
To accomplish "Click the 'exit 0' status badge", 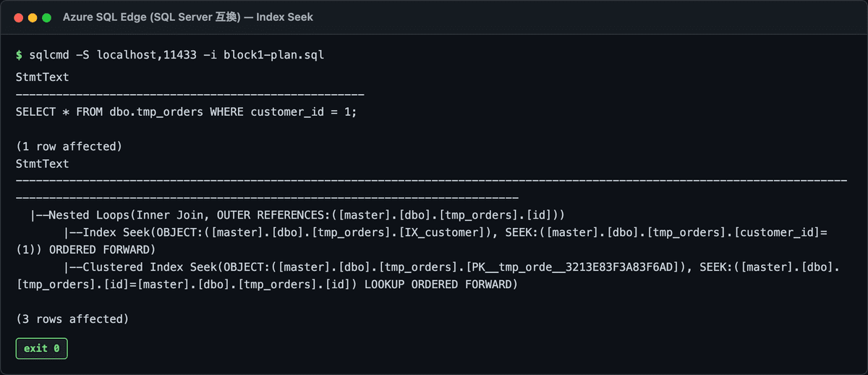I will (41, 348).
